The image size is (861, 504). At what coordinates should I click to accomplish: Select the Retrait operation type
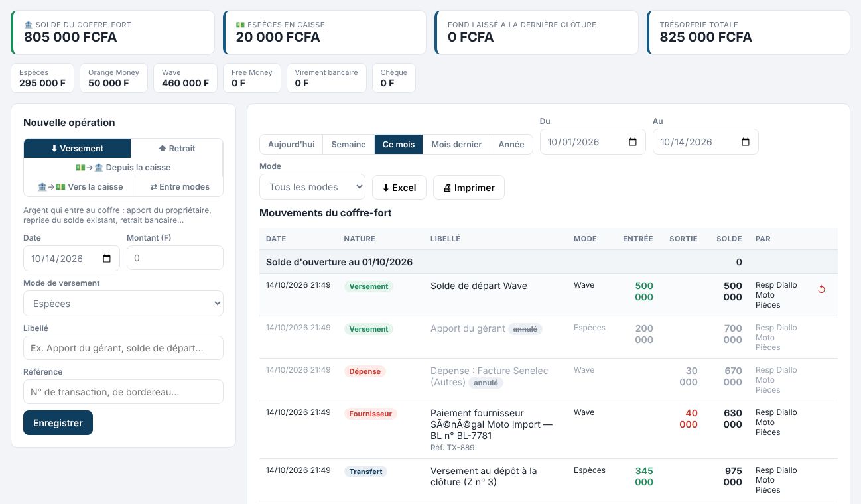pyautogui.click(x=177, y=149)
